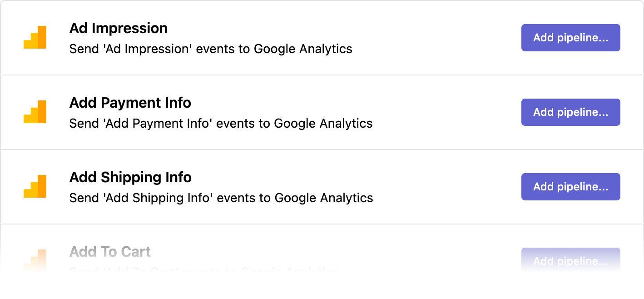Choose the Add Shipping Info heading

[130, 177]
